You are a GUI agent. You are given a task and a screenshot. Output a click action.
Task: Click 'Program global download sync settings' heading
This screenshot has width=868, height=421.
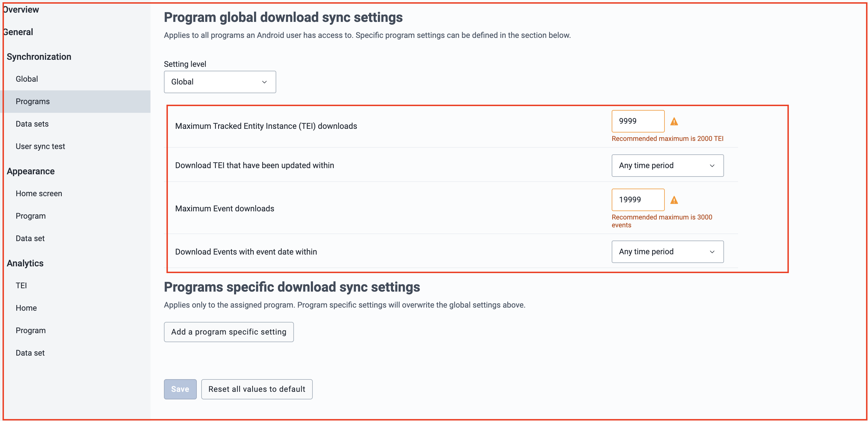(x=283, y=17)
